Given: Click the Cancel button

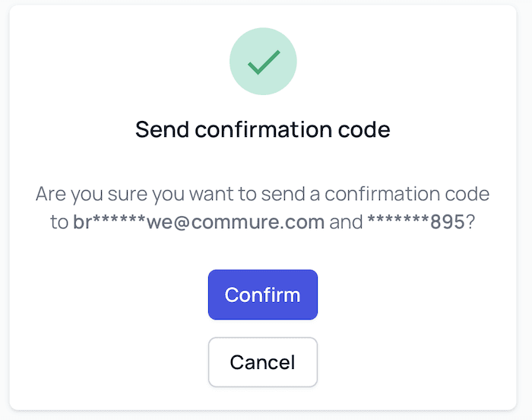Looking at the screenshot, I should (x=263, y=361).
